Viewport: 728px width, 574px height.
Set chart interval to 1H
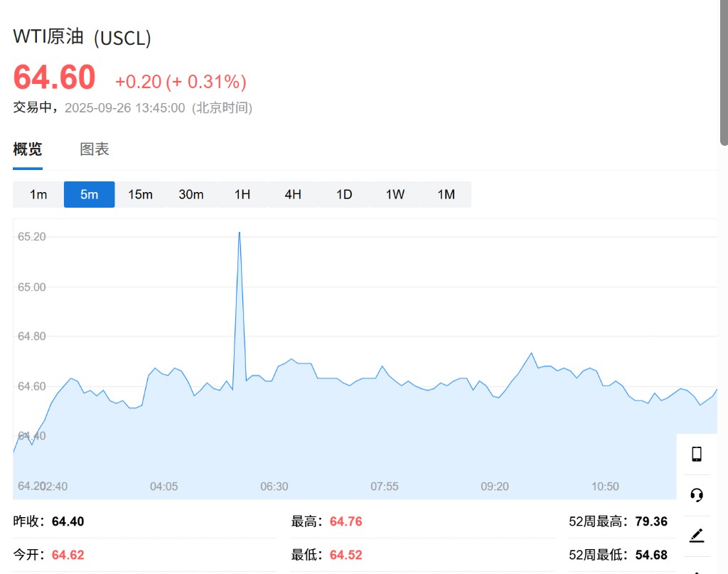(242, 194)
